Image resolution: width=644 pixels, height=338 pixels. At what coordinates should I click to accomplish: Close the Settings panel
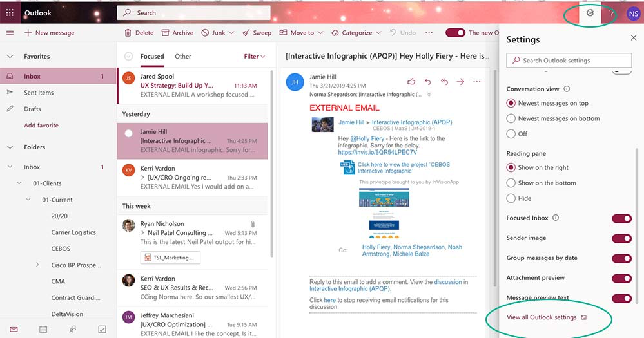[x=633, y=38]
